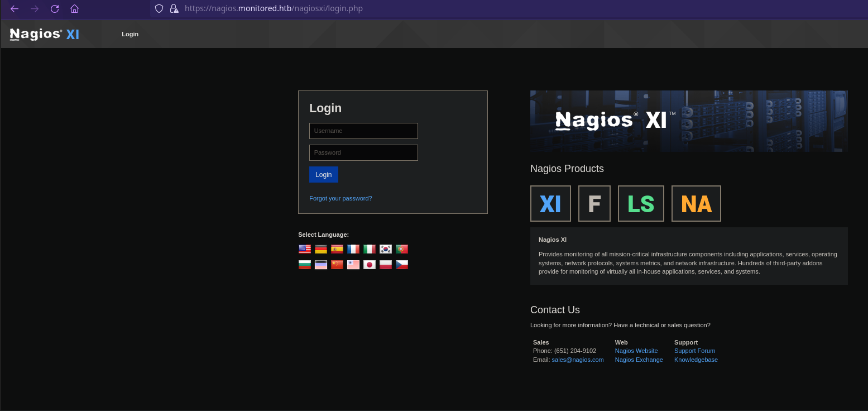View the orange NA product tile
Viewport: 868px width, 411px height.
(696, 204)
